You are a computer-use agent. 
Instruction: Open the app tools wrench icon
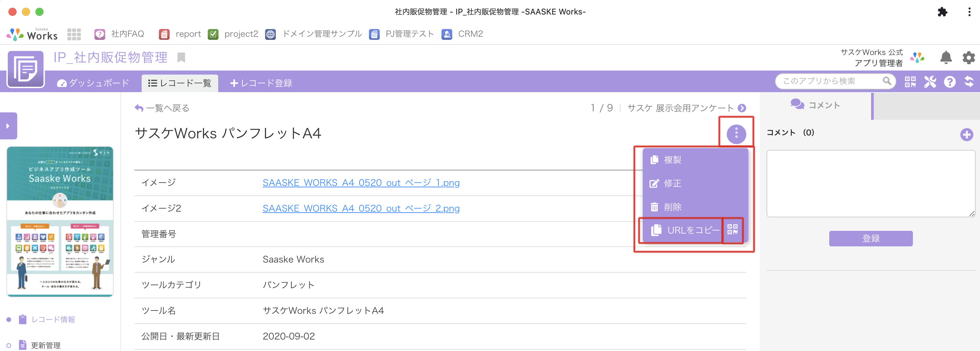(x=930, y=81)
